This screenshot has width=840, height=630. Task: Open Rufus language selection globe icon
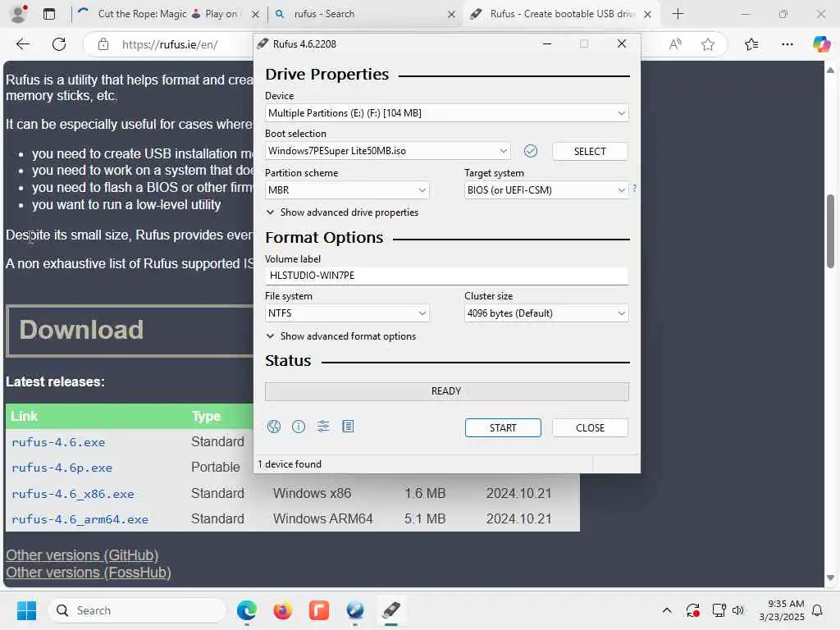point(274,427)
